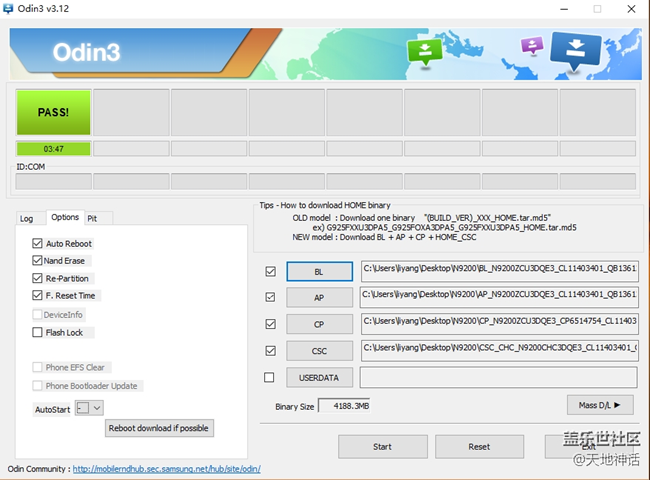This screenshot has width=650, height=480.
Task: Switch to the Log tab
Action: point(27,218)
